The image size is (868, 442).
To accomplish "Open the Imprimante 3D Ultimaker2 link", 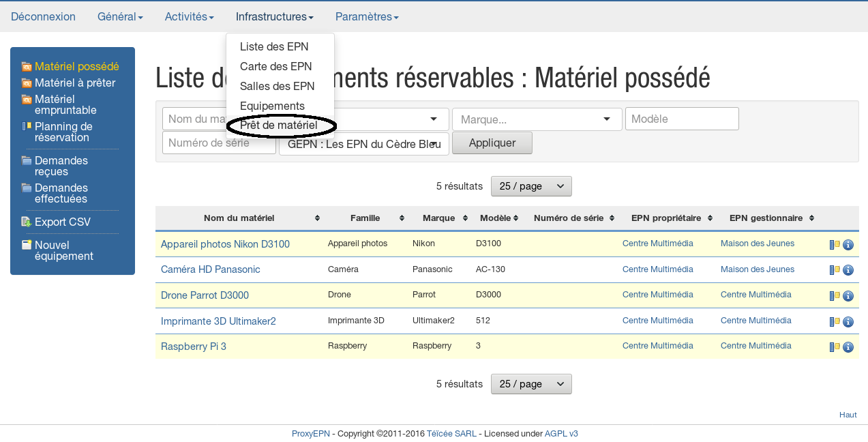I will coord(218,321).
